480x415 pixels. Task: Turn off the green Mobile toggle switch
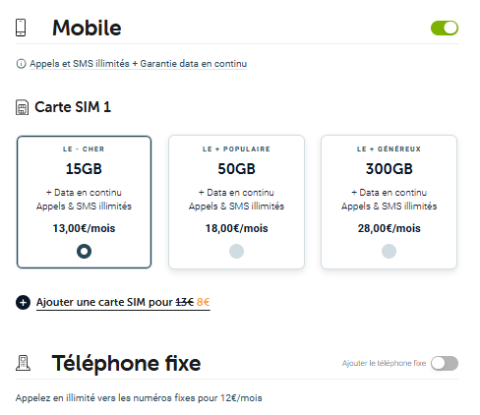tap(444, 28)
